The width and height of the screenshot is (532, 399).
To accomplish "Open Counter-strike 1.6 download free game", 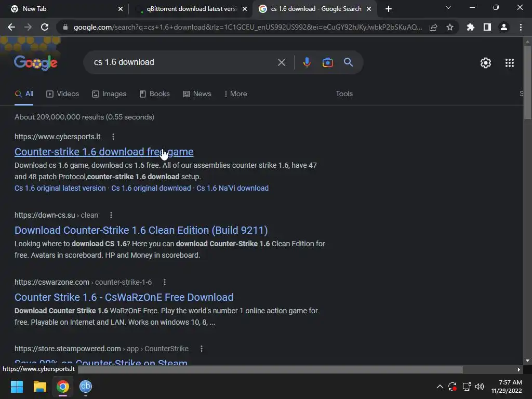I will pos(104,152).
